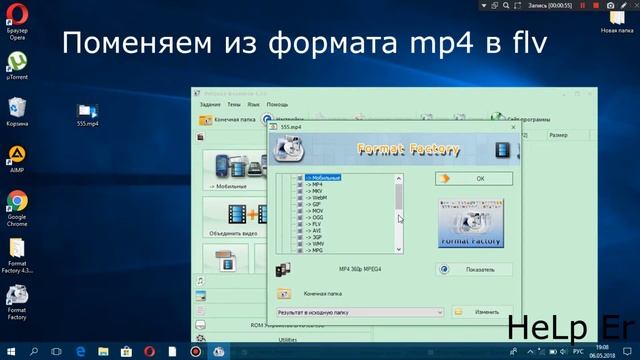Viewport: 640px width, 360px height.
Task: Click the Объединить видео tile
Action: point(236,218)
